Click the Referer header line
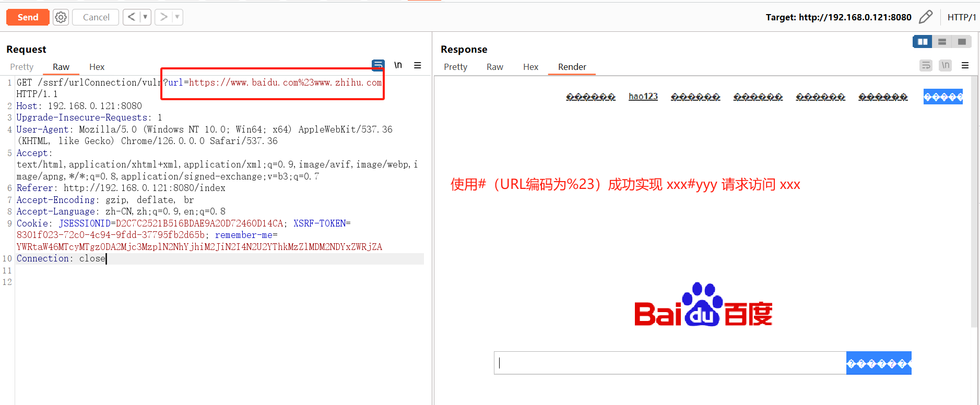 tap(121, 188)
